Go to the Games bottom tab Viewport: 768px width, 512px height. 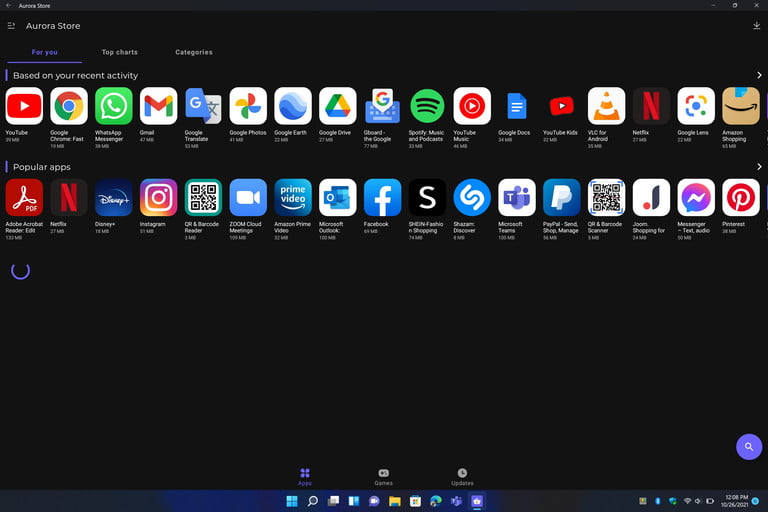point(384,477)
